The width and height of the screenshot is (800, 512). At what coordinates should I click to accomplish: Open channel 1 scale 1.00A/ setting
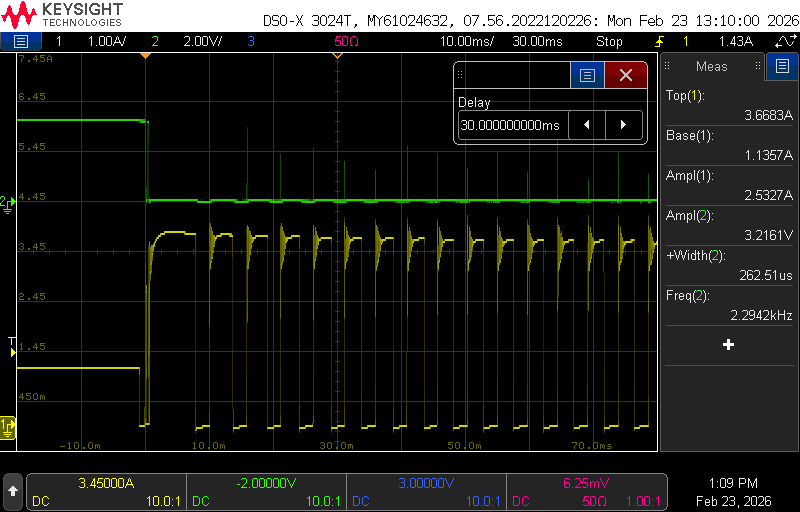pos(107,41)
